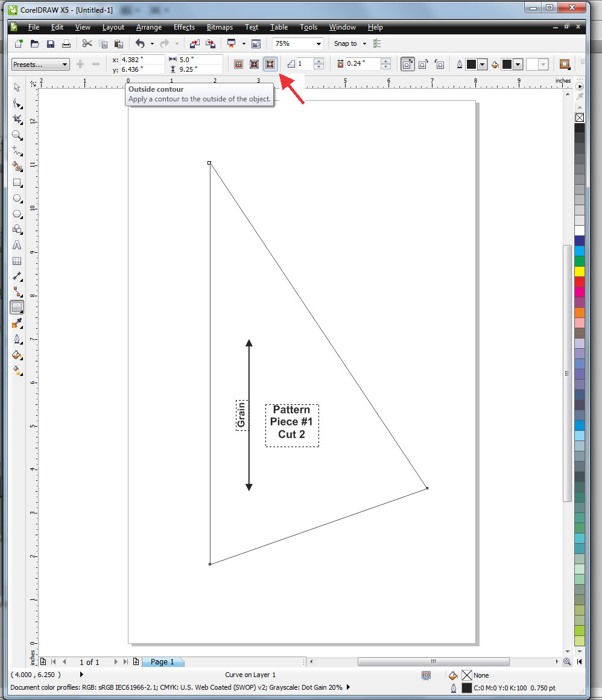The height and width of the screenshot is (700, 602).
Task: Select the Color Eyedropper tool
Action: coord(17,322)
